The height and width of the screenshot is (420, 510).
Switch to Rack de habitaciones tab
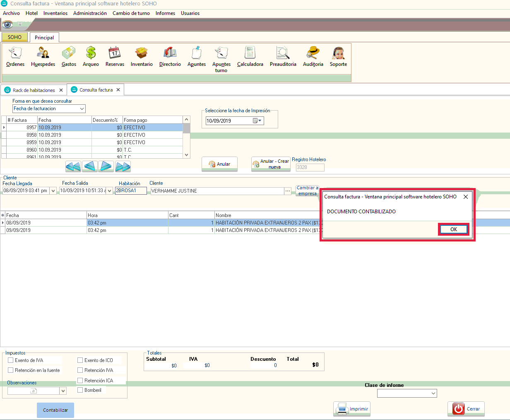pyautogui.click(x=34, y=90)
